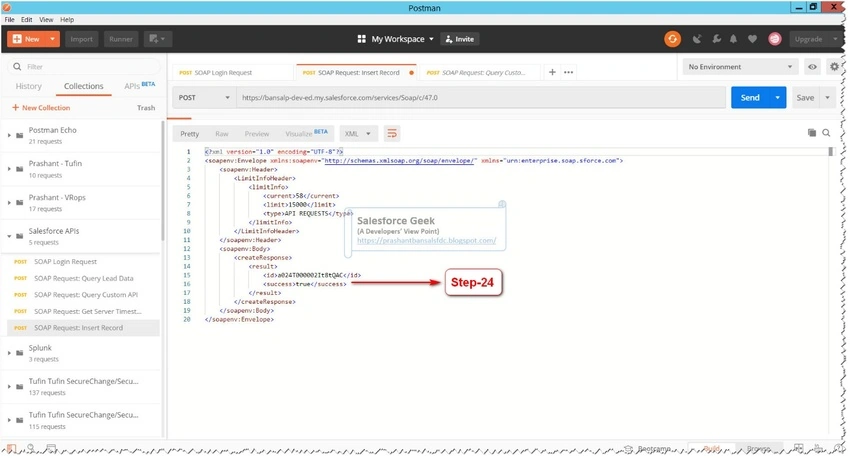Open the No Environment dropdown
The width and height of the screenshot is (850, 458).
(740, 67)
